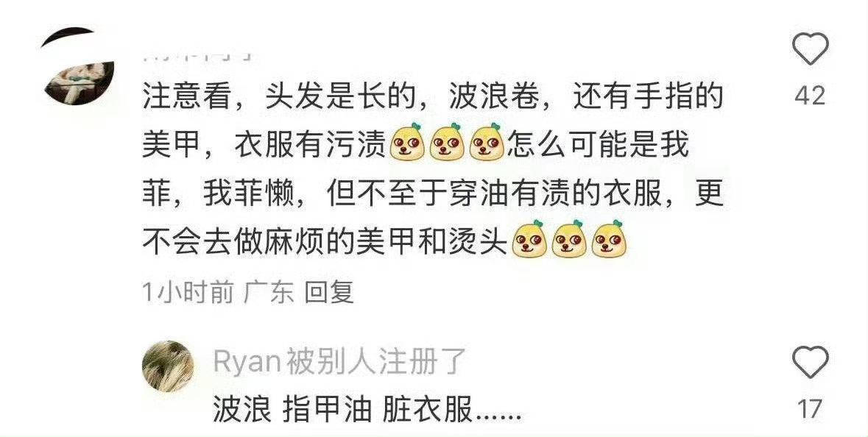Click the first emoji after 污渍

pos(407,142)
